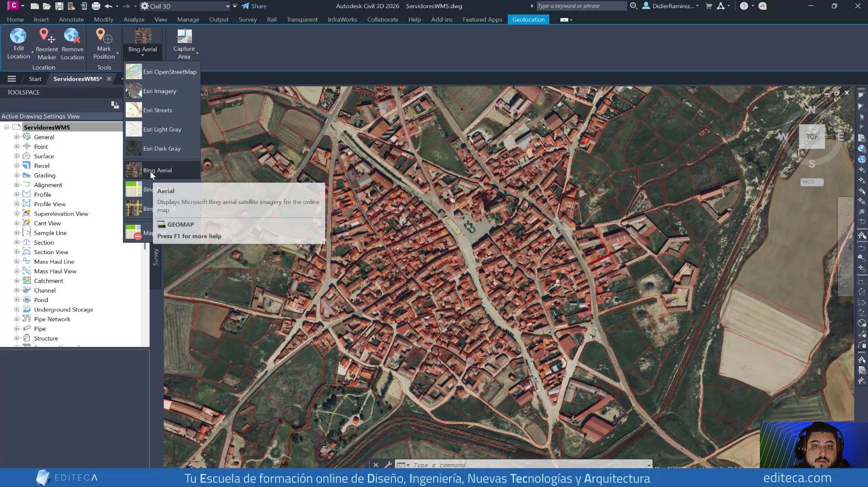Switch to the Start file tab
Screen dimensions: 868x487
35,79
